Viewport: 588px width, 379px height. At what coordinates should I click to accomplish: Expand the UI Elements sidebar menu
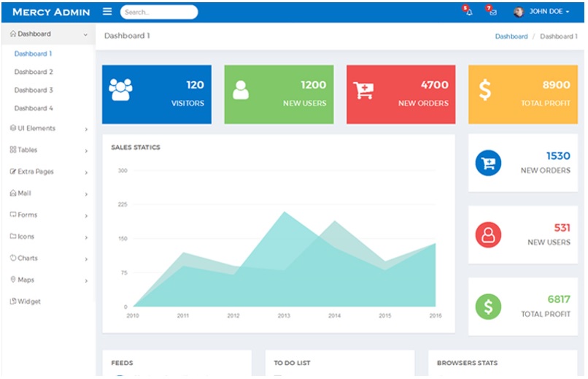(x=48, y=129)
